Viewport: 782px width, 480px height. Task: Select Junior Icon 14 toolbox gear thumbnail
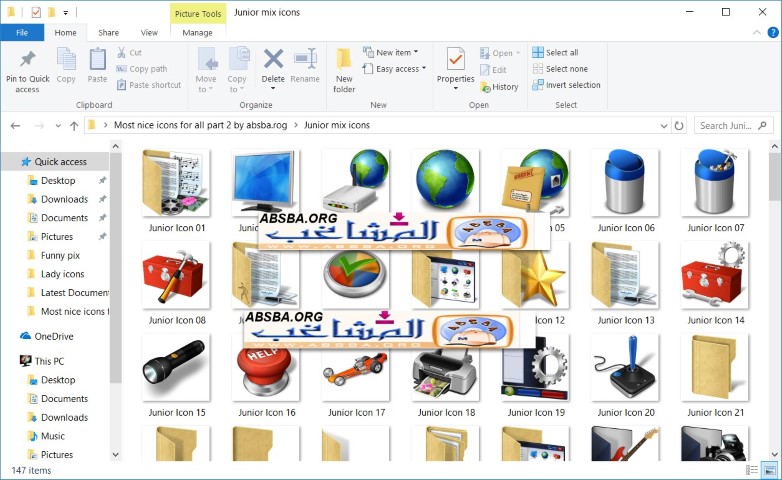(715, 275)
